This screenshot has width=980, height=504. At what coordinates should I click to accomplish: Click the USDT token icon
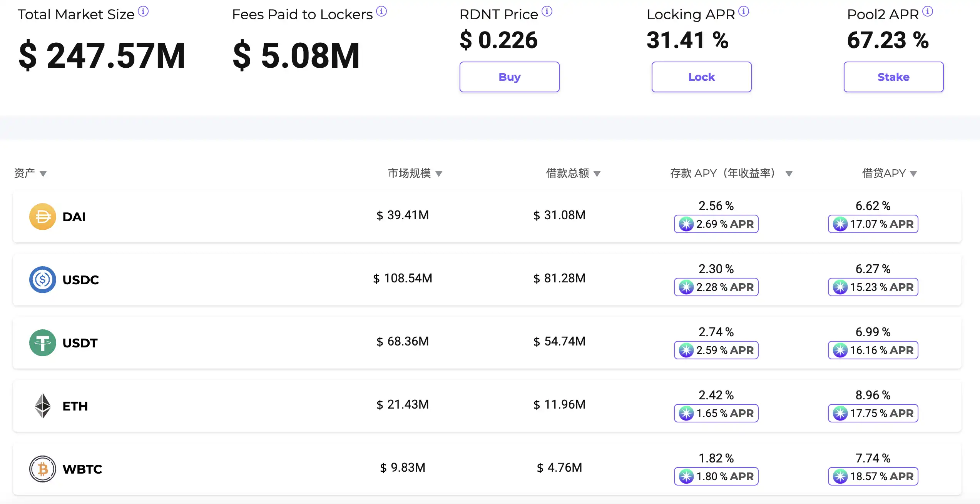[x=43, y=343]
